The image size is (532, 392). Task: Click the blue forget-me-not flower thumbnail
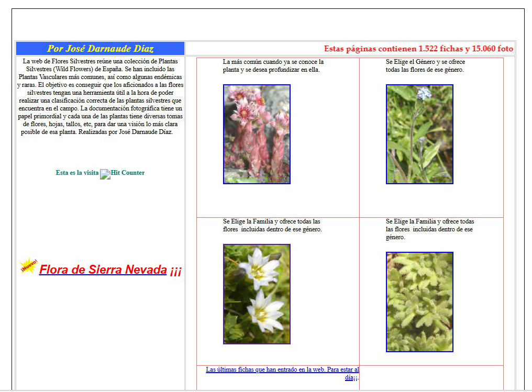point(419,135)
